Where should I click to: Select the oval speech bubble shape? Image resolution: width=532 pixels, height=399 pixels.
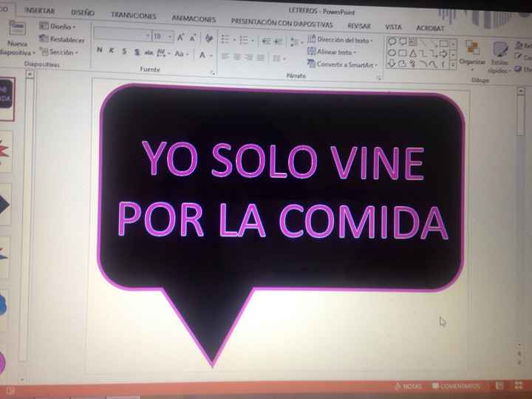[392, 41]
